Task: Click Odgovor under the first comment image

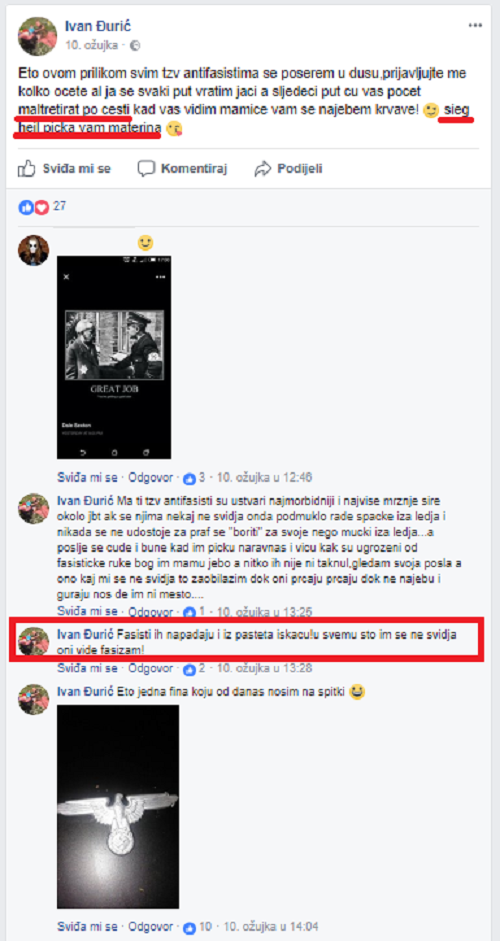Action: pos(152,478)
